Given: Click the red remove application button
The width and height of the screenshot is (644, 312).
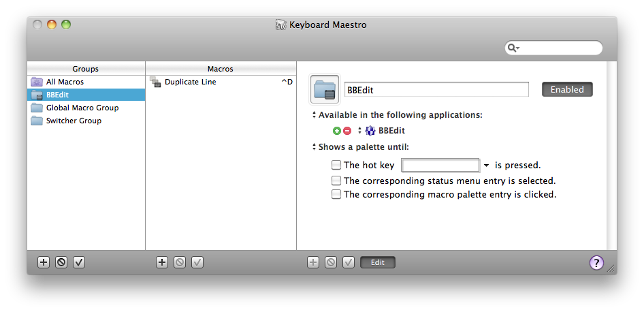Looking at the screenshot, I should click(x=347, y=131).
